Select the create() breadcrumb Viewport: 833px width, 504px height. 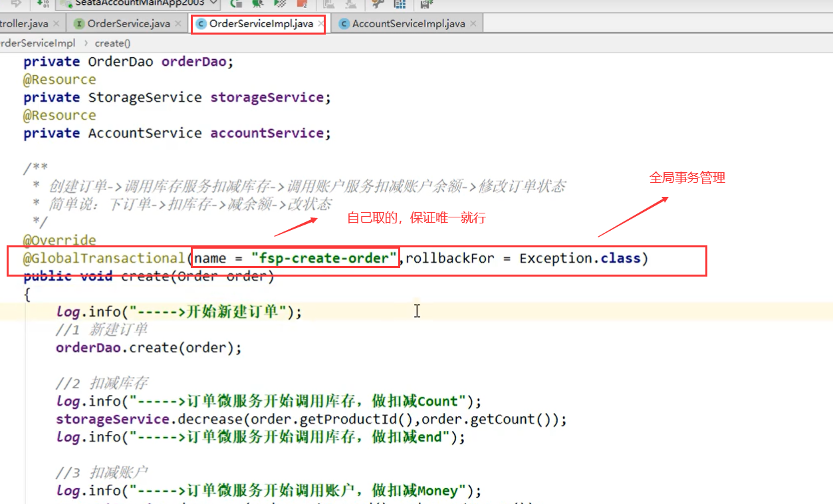pos(112,43)
